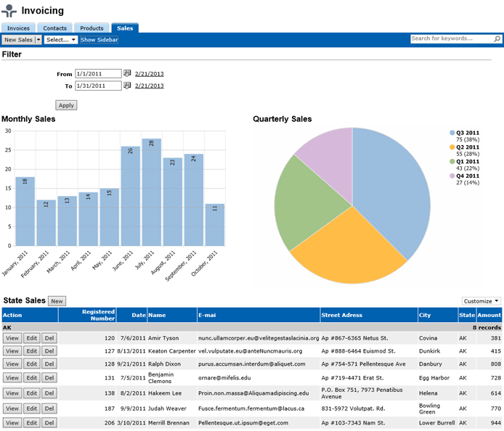
Task: Open the Customize dropdown
Action: pos(481,301)
